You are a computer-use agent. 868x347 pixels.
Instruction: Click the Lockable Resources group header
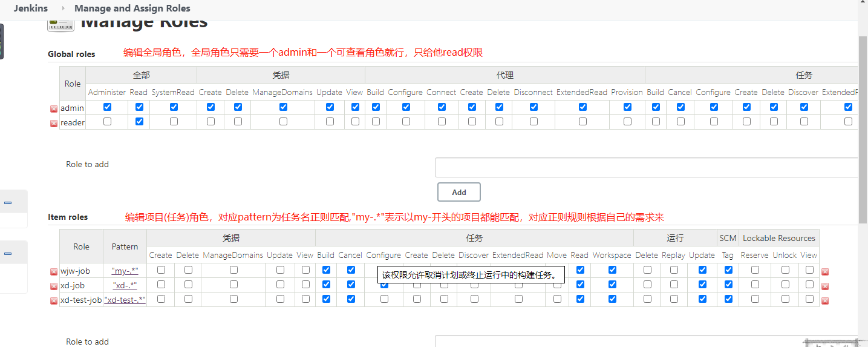[x=779, y=238]
